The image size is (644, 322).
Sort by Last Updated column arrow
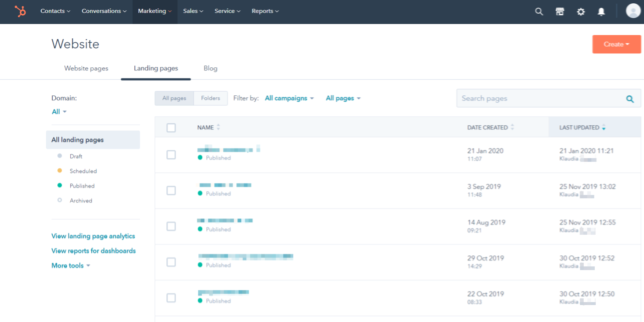pyautogui.click(x=604, y=127)
